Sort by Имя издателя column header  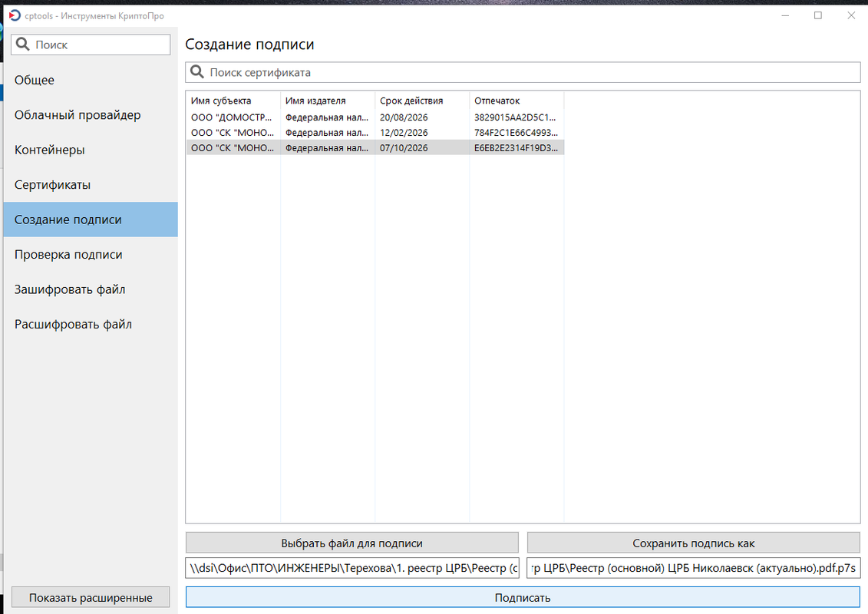tap(328, 101)
